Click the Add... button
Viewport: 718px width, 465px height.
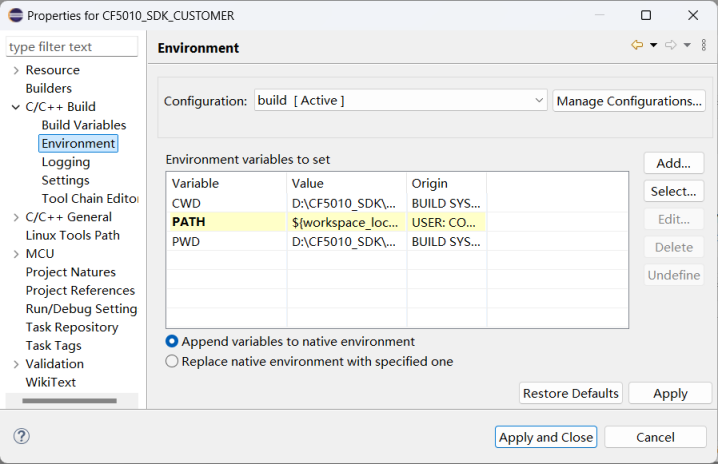(x=673, y=163)
